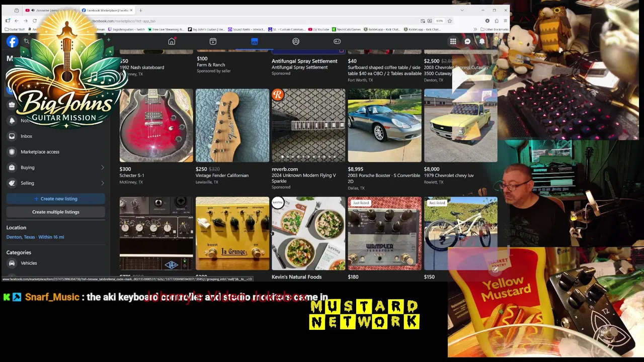This screenshot has height=362, width=644.
Task: Click the Selling tag icon
Action: point(12,183)
